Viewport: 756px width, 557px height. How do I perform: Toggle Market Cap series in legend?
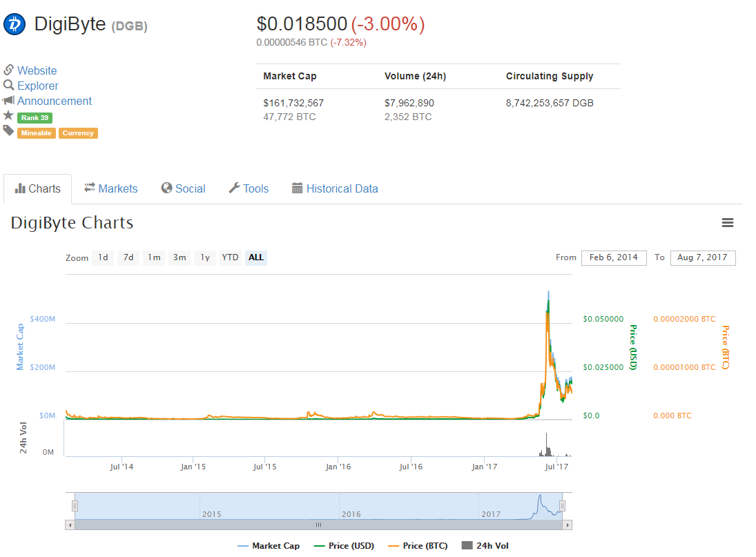[269, 546]
